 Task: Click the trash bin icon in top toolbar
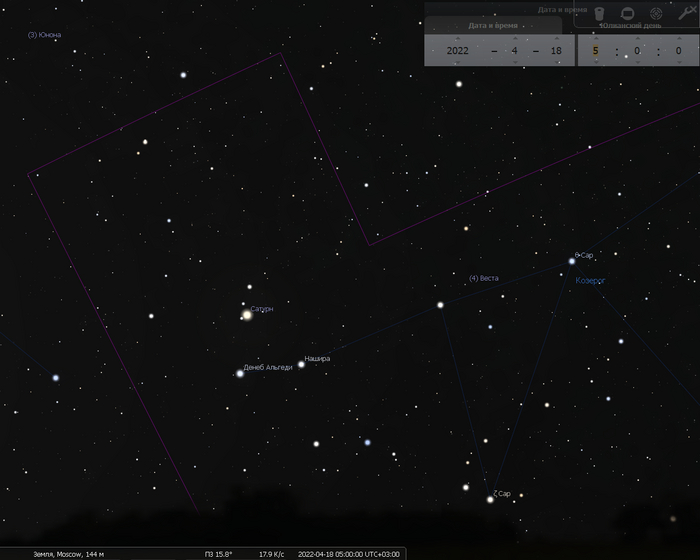coord(599,14)
